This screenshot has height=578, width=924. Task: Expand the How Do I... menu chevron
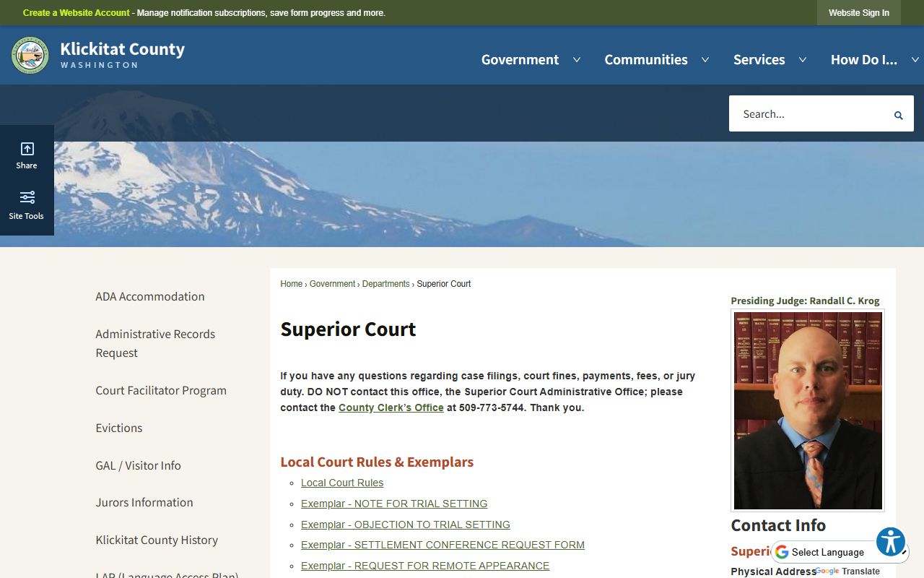coord(915,60)
